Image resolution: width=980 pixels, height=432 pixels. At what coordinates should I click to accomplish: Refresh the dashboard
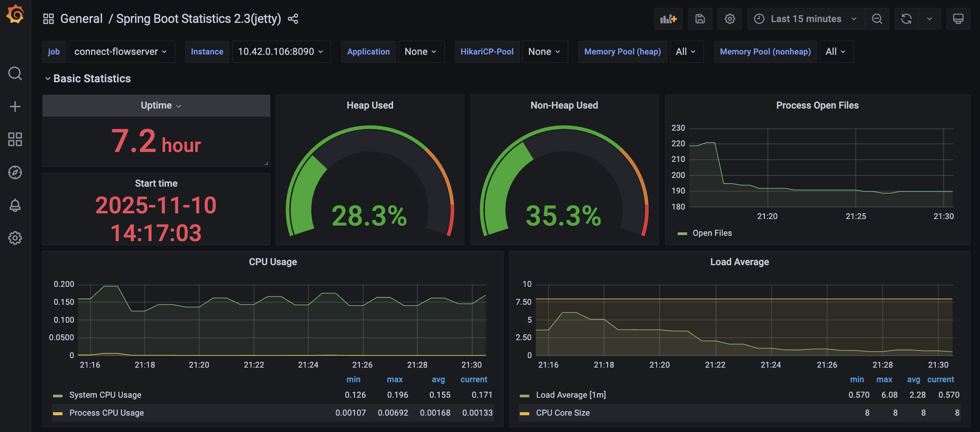(906, 19)
